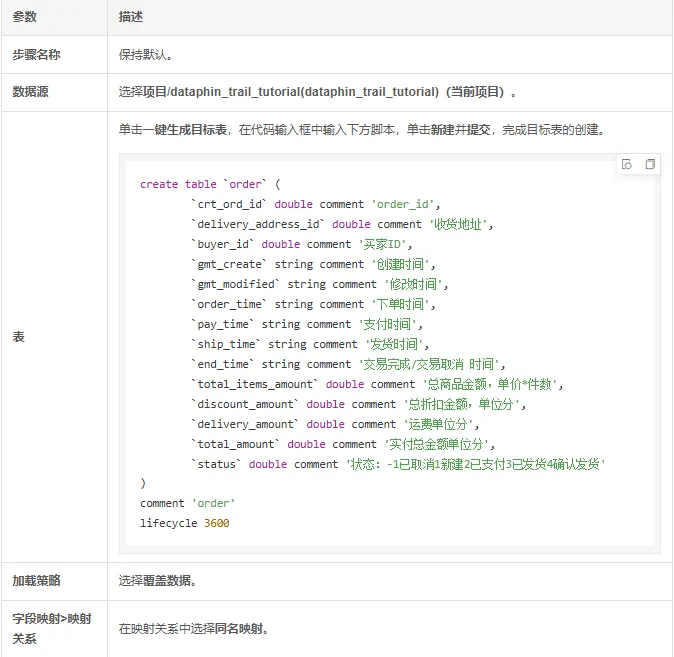674x657 pixels.
Task: Click the '交易完成/交易取消 时间' comment string
Action: pyautogui.click(x=429, y=364)
